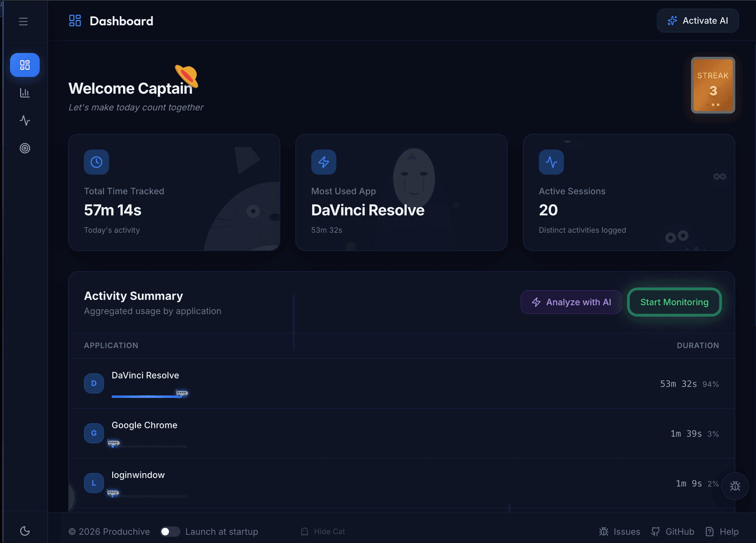Viewport: 756px width, 543px height.
Task: Click the G avatar for Google Chrome
Action: click(94, 433)
